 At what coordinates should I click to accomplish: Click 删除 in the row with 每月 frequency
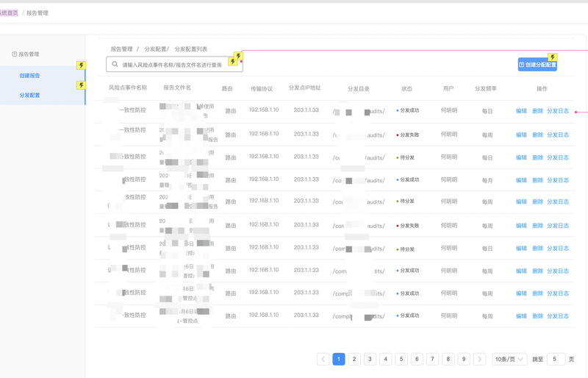pyautogui.click(x=537, y=180)
